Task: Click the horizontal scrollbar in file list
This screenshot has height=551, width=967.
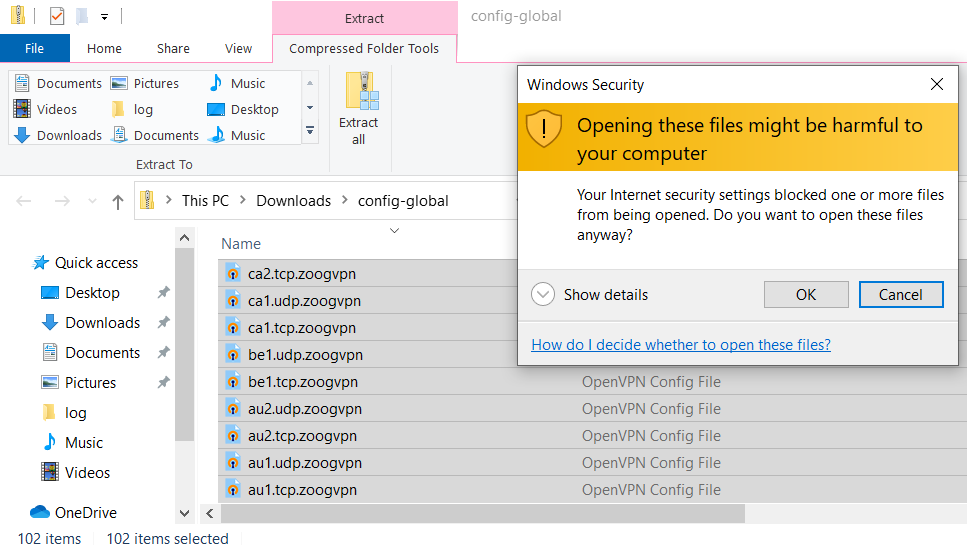Action: pos(482,513)
